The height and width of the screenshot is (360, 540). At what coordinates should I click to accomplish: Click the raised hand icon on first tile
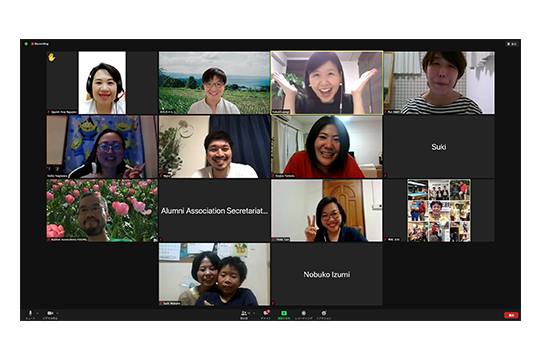(52, 57)
